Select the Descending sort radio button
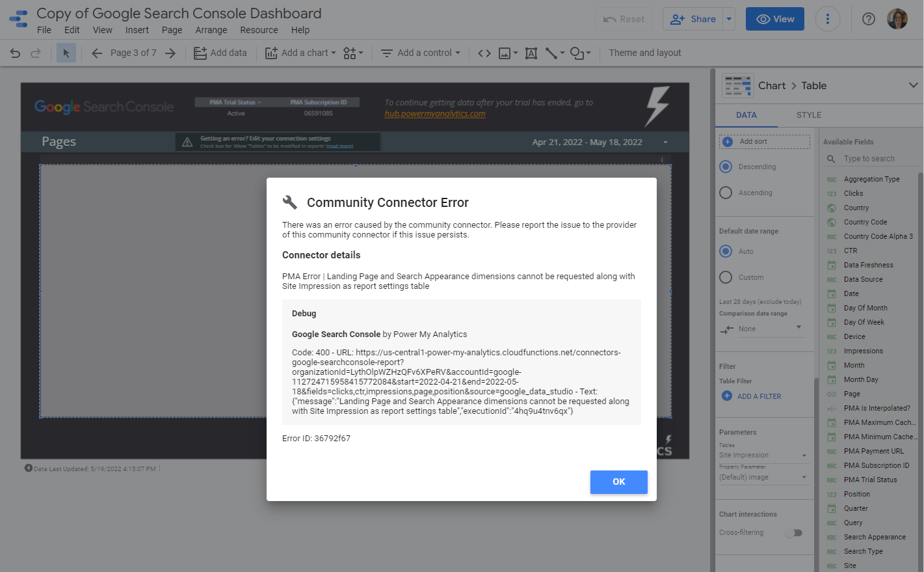 click(x=726, y=167)
